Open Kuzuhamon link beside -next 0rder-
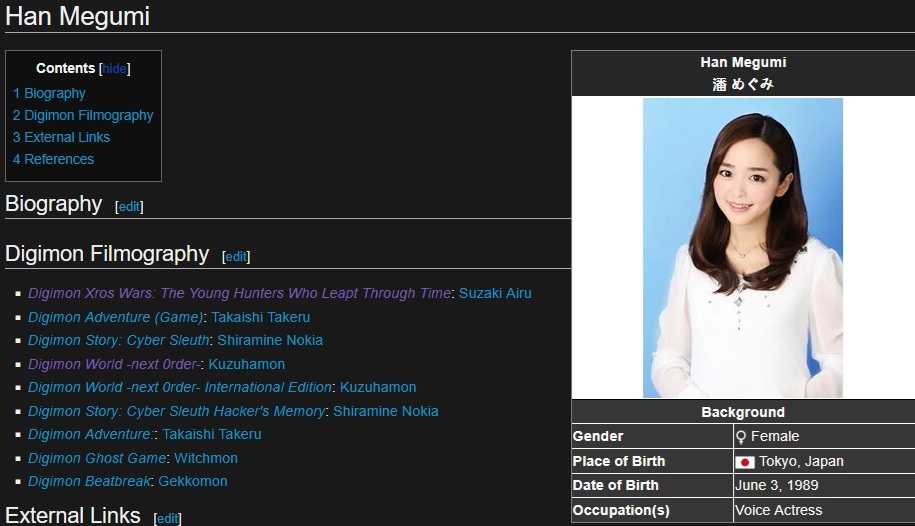 pyautogui.click(x=246, y=364)
